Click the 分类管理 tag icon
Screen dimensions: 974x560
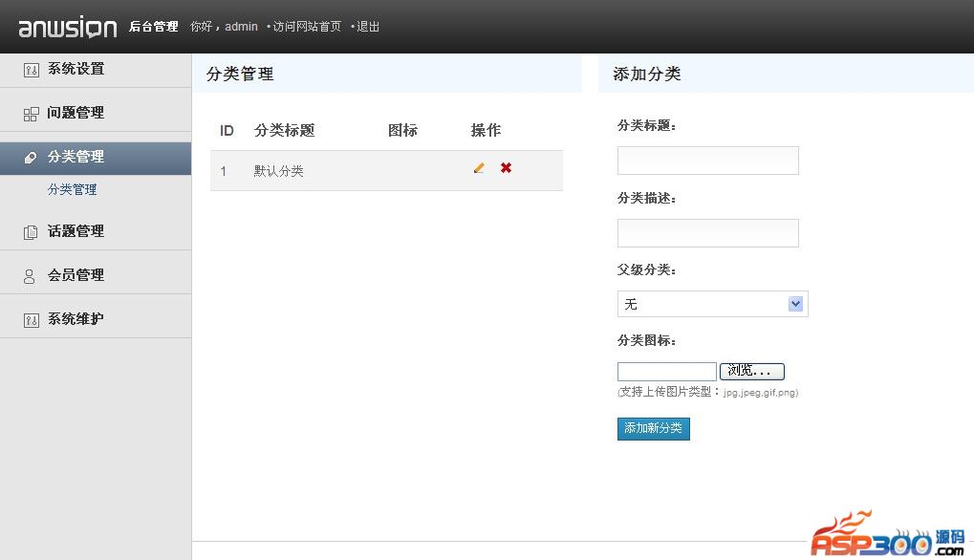tap(31, 158)
